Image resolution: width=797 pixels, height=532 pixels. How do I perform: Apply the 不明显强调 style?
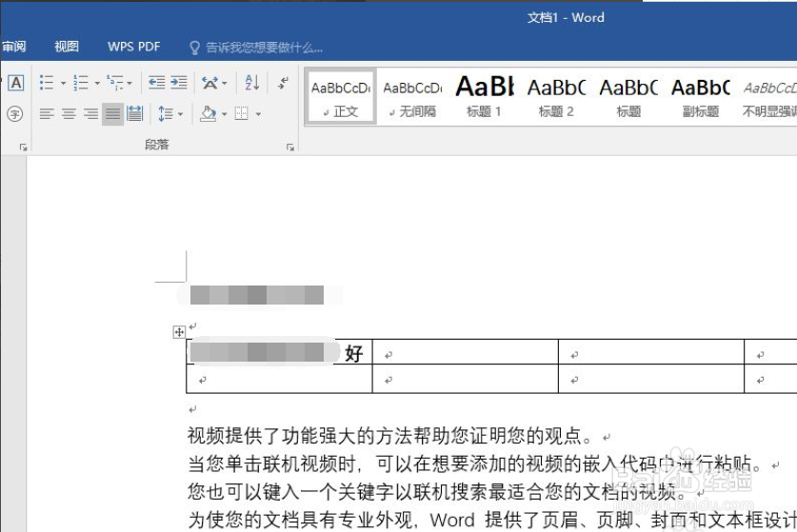click(x=769, y=97)
